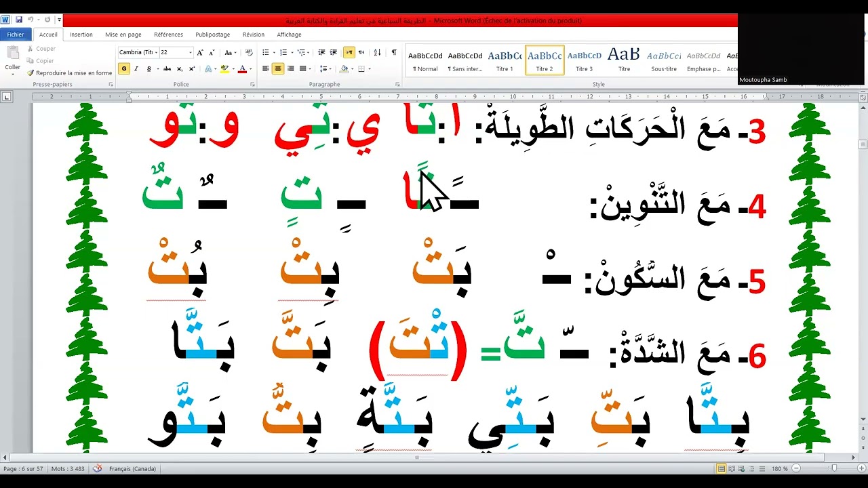Click Français (Canada) language in status bar
Image resolution: width=868 pixels, height=488 pixels.
[132, 469]
